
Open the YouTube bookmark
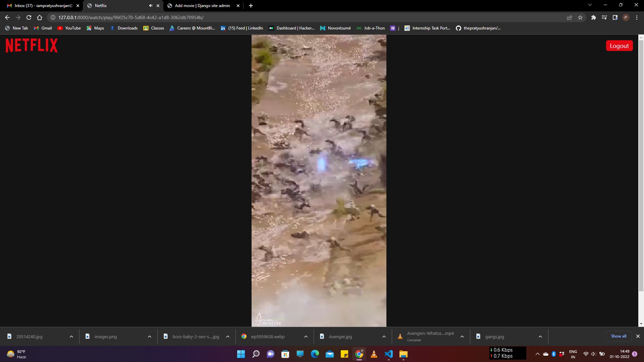[x=69, y=28]
